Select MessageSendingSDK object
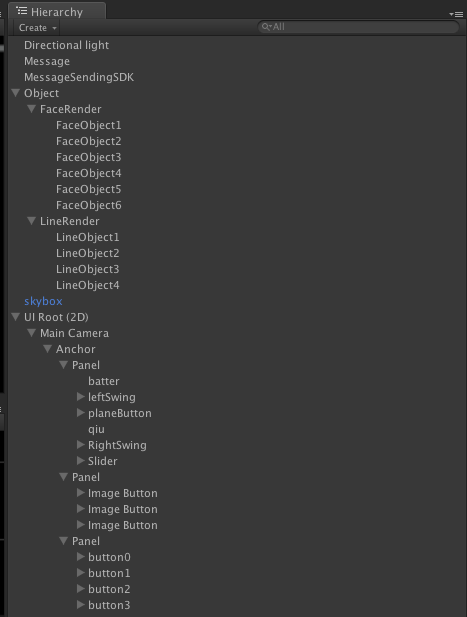 click(79, 77)
